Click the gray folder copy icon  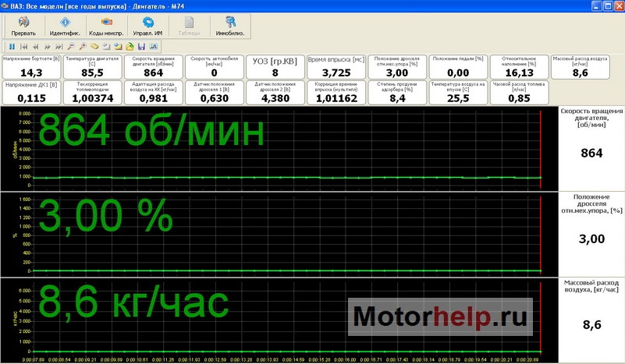click(106, 47)
